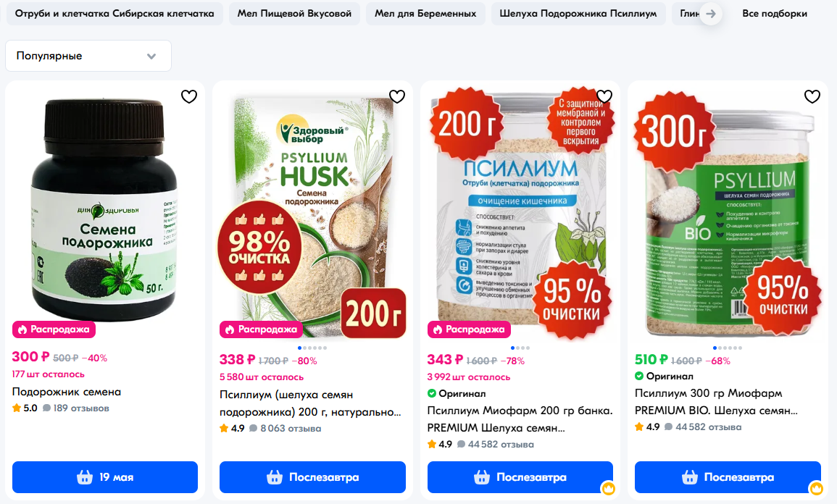Add Psyllium Husk 200 г to cart Послезавтра
This screenshot has width=837, height=504.
312,477
